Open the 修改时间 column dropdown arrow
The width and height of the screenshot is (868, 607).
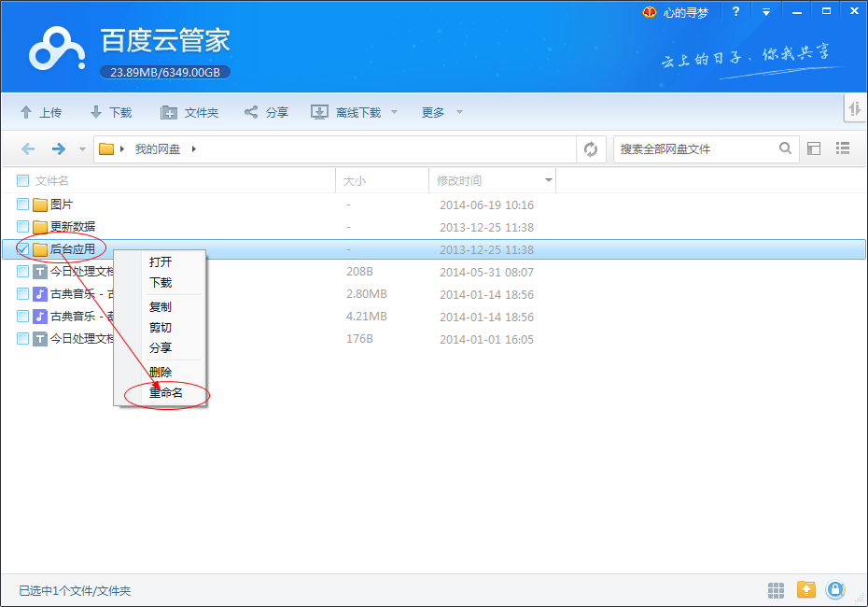(x=549, y=179)
